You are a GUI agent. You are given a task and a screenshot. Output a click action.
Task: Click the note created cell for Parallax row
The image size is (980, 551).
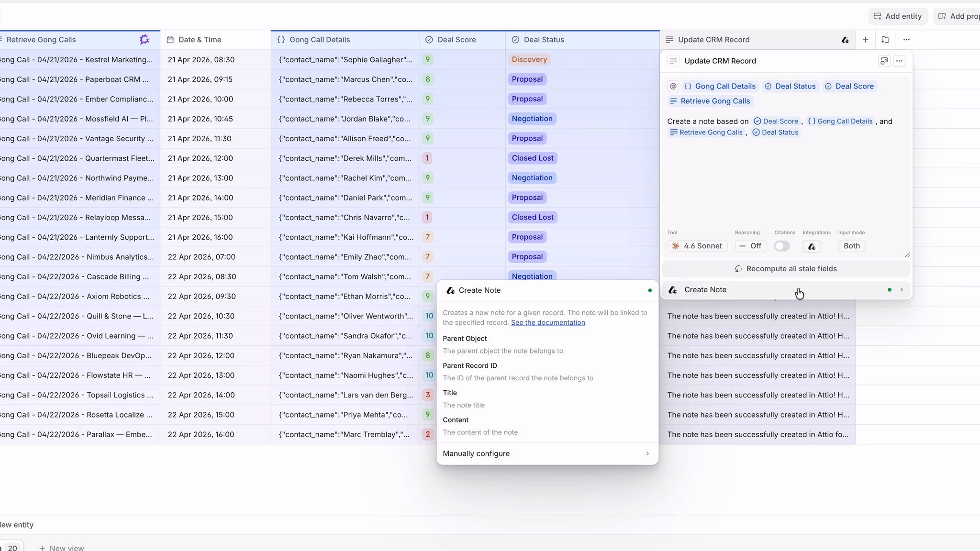pos(757,434)
